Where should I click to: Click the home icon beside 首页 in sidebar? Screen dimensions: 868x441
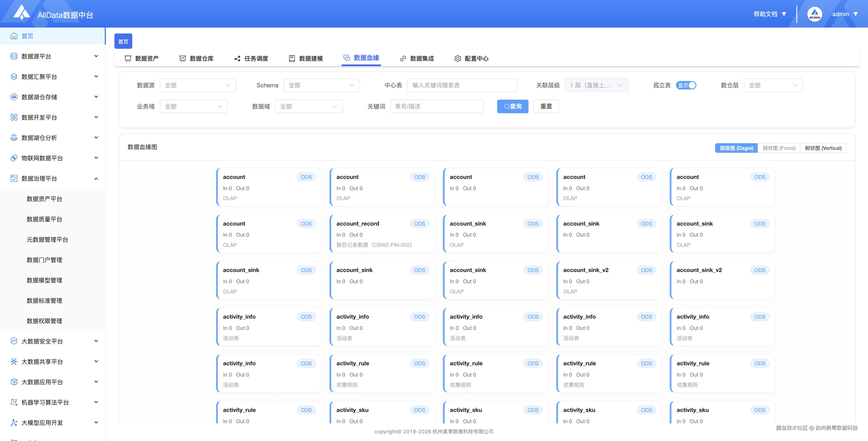pos(14,36)
